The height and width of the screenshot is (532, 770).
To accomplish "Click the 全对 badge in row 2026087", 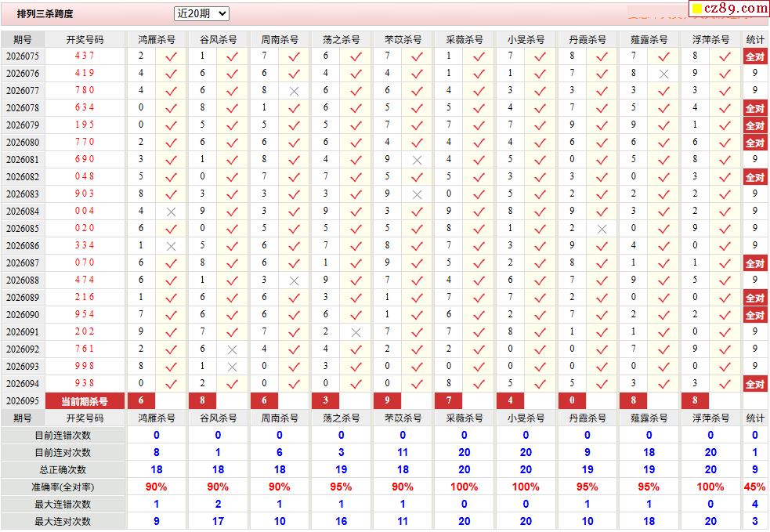I will pyautogui.click(x=755, y=263).
